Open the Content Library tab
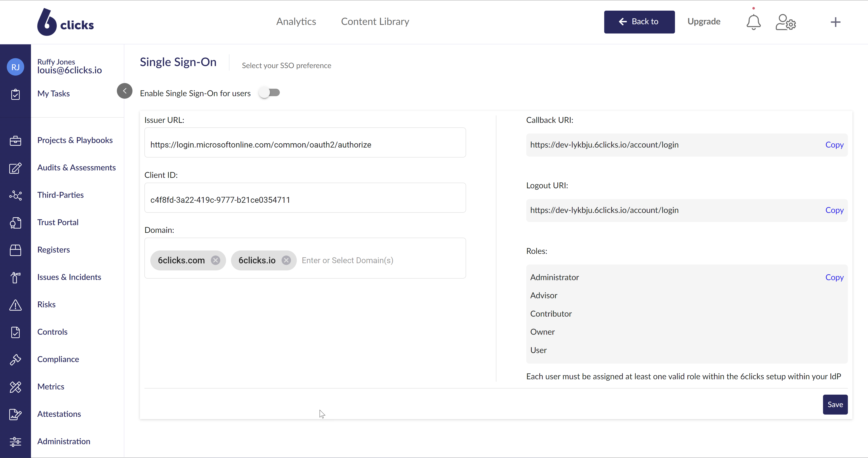The height and width of the screenshot is (458, 868). click(x=375, y=21)
